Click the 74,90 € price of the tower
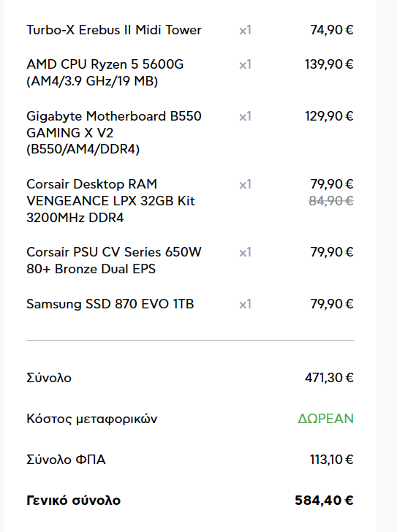 (x=332, y=30)
